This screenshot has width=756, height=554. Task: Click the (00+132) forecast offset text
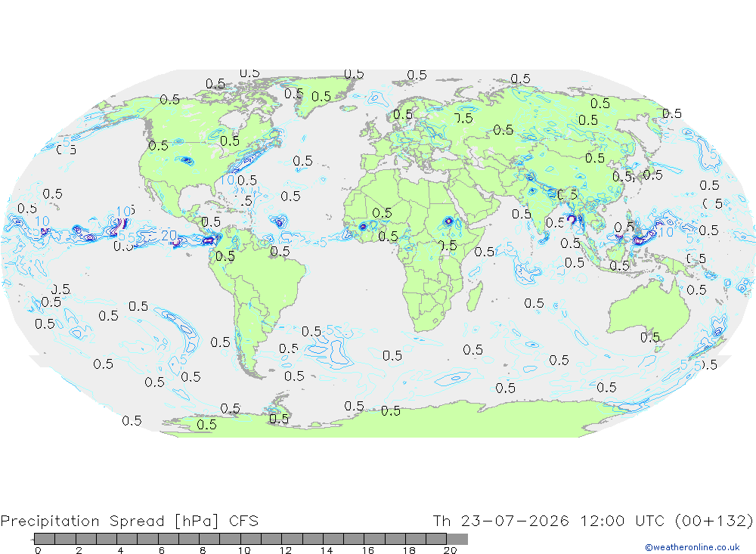pos(714,522)
